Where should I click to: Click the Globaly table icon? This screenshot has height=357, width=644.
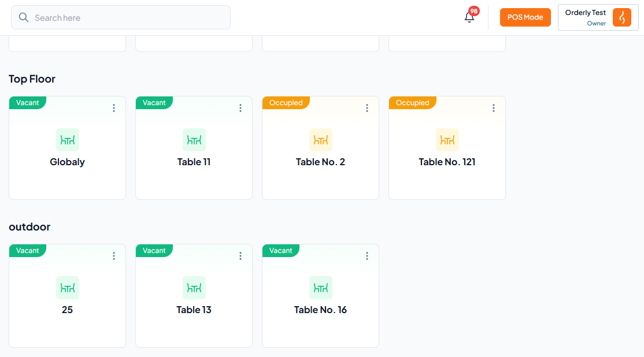pyautogui.click(x=68, y=140)
